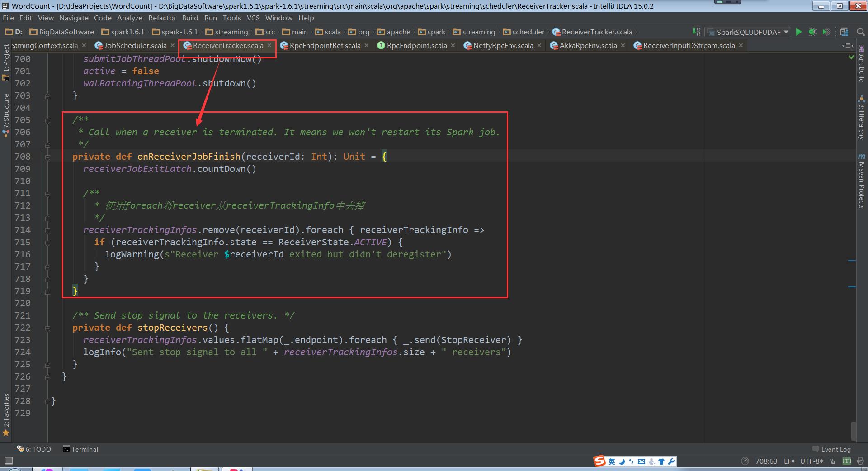The width and height of the screenshot is (868, 471).
Task: Open Search Everywhere magnifier
Action: (x=860, y=32)
